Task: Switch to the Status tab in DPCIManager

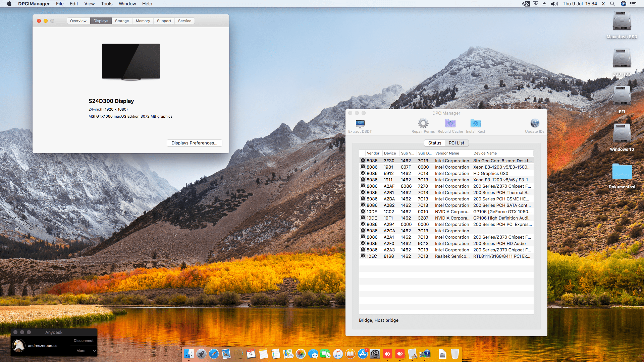Action: (x=435, y=143)
